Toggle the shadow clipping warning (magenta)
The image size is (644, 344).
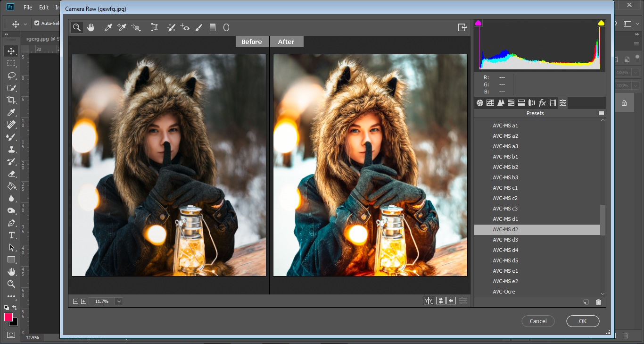479,23
